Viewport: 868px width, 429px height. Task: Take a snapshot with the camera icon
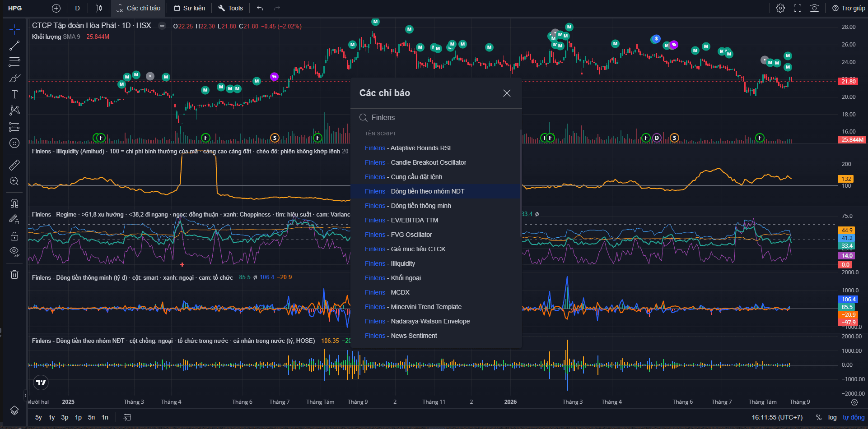(814, 8)
